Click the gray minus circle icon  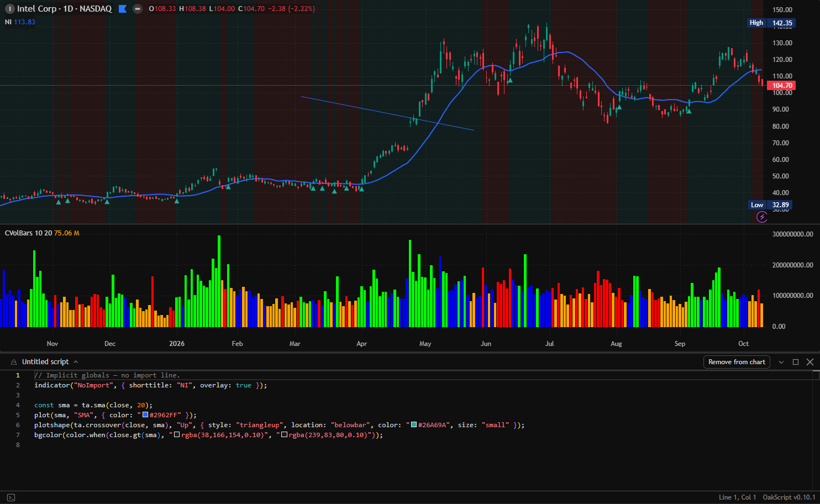(138, 9)
